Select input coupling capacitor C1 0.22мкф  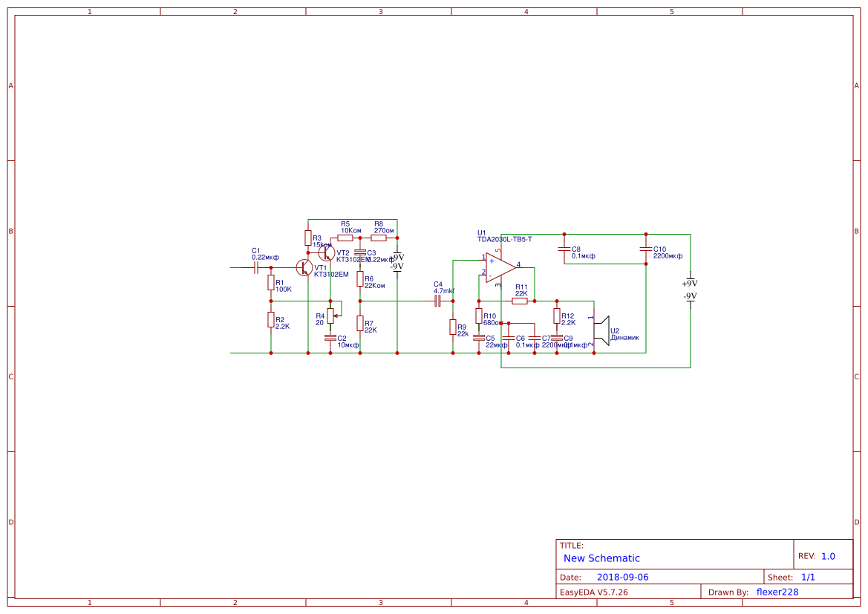pyautogui.click(x=257, y=266)
